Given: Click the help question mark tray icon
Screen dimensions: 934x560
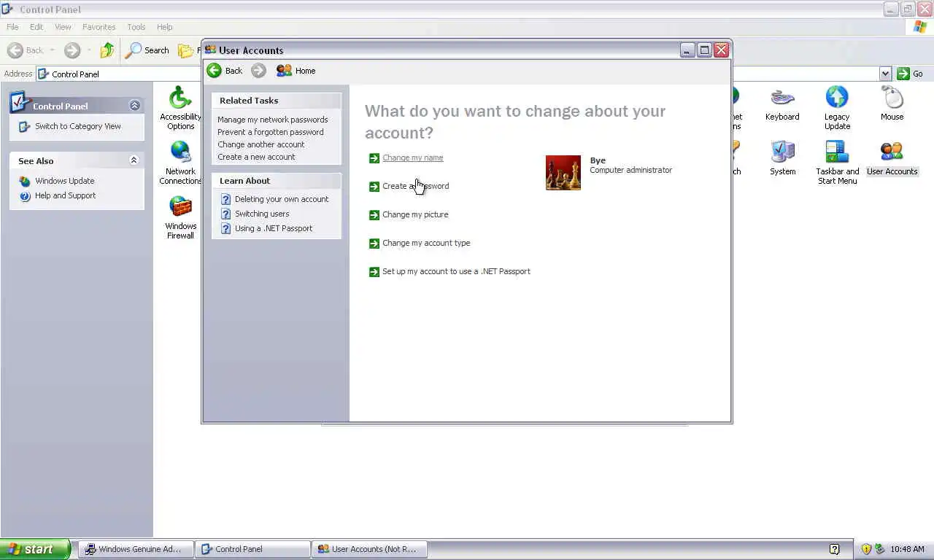Looking at the screenshot, I should [x=834, y=549].
